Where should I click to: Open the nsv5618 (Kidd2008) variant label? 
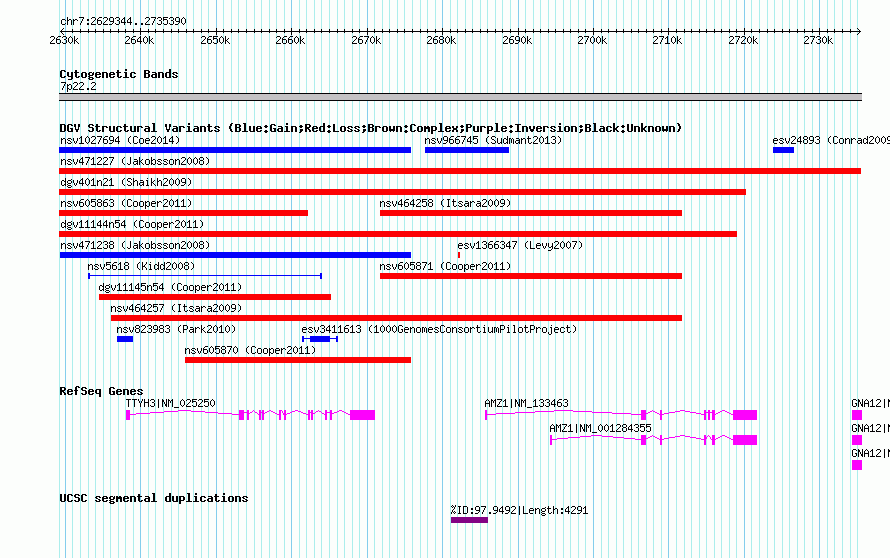(x=141, y=266)
